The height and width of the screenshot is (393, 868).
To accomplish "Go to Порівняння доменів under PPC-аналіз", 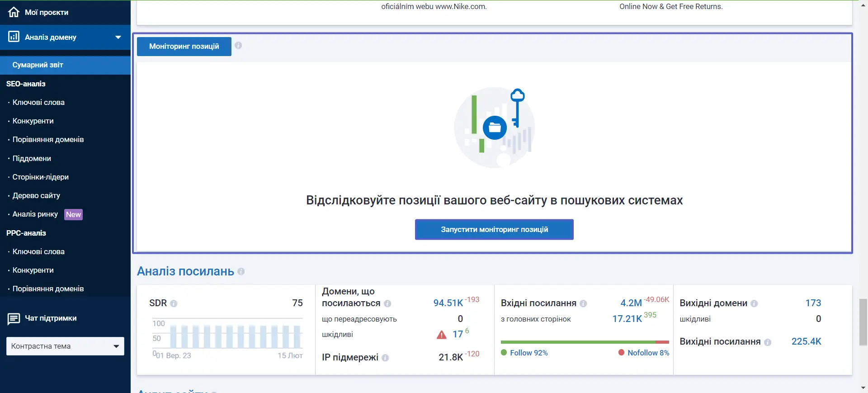I will point(48,289).
